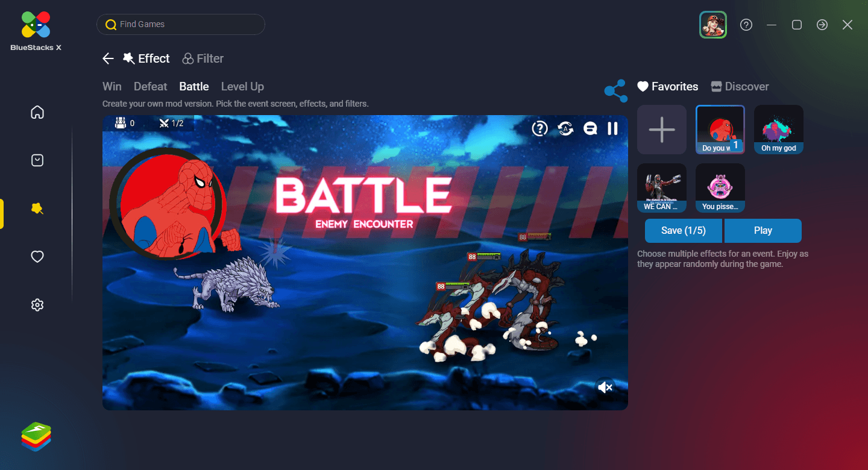The image size is (868, 470).
Task: Click the in-game help question mark icon
Action: pyautogui.click(x=539, y=128)
